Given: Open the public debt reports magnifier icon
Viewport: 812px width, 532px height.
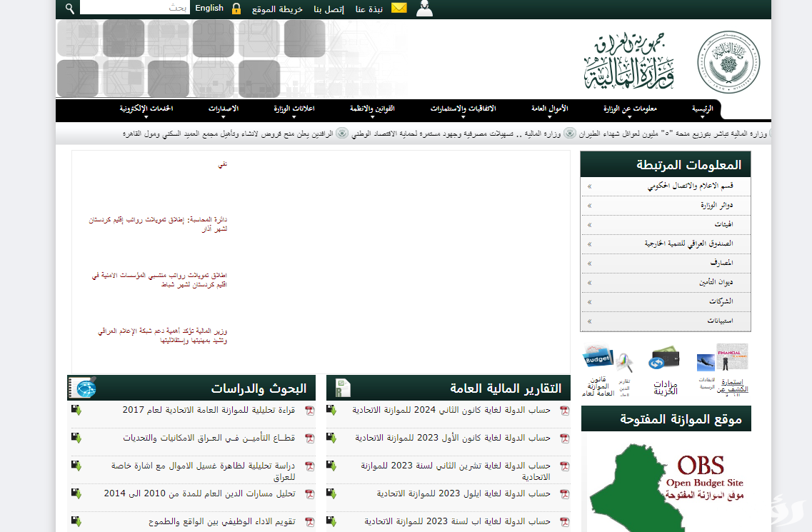Looking at the screenshot, I should click(625, 363).
